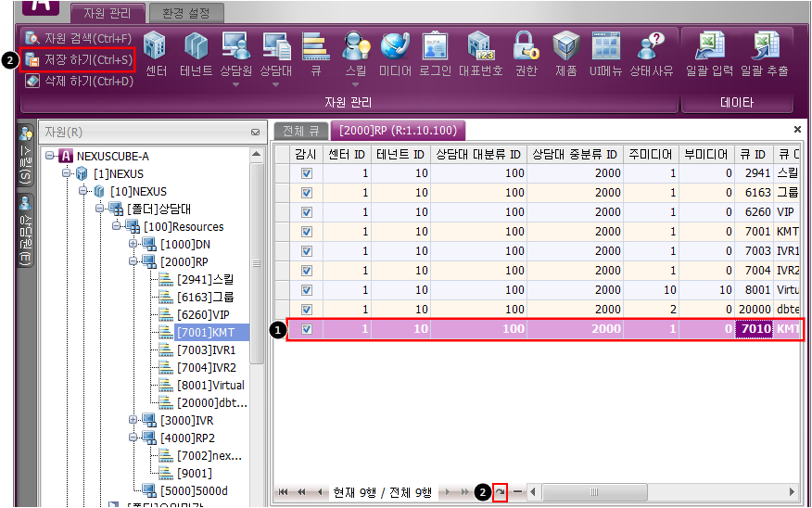Toggle 감시 checkbox for queue 7010

point(307,329)
